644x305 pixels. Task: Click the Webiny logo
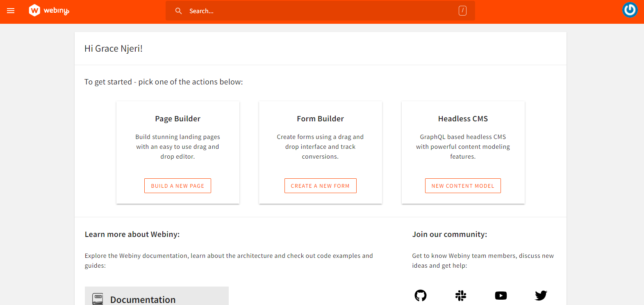point(49,11)
